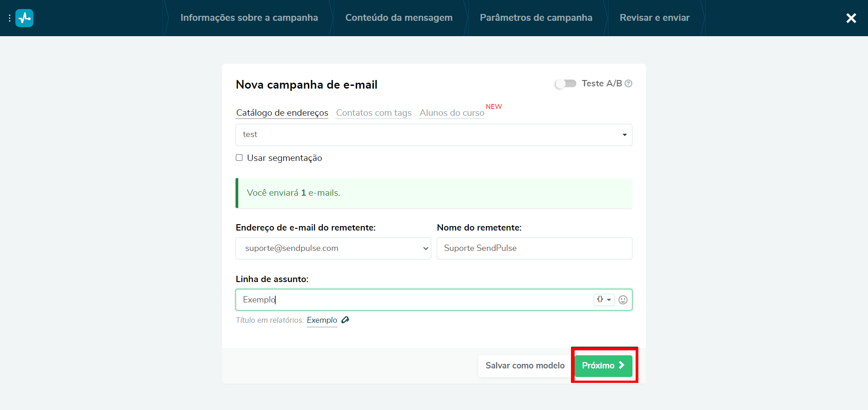The width and height of the screenshot is (868, 410).
Task: Click the Usar segmentação label text
Action: pyautogui.click(x=284, y=158)
